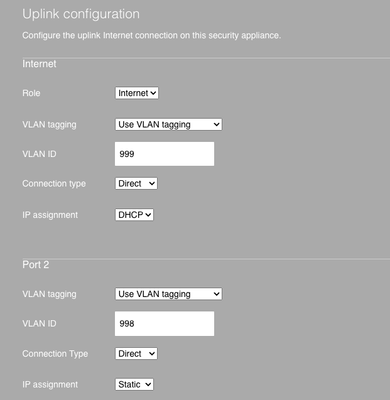Click the Port 2 section heading
The height and width of the screenshot is (400, 390).
[36, 265]
